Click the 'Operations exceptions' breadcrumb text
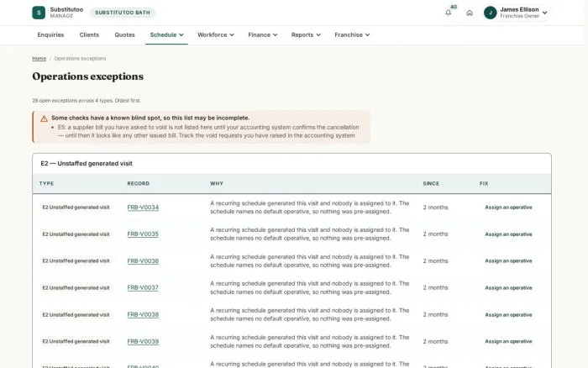Viewport: 588px width, 368px height. coord(81,59)
